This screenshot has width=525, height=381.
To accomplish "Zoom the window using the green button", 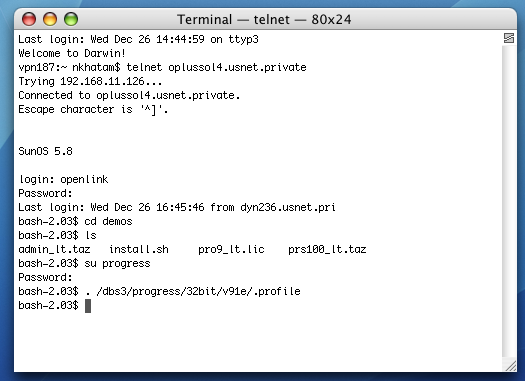I will tap(71, 19).
